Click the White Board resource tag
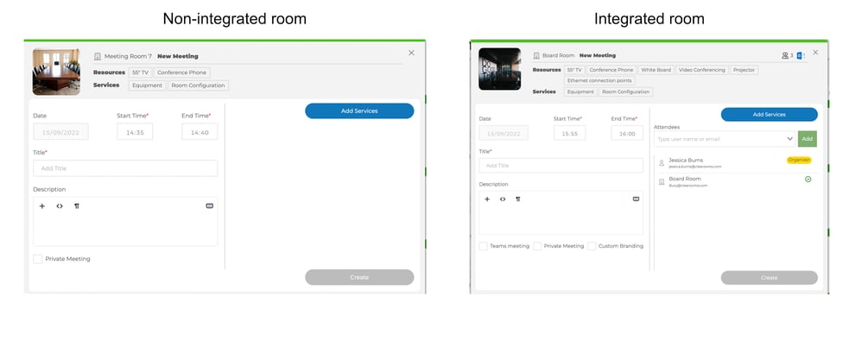 pos(656,70)
